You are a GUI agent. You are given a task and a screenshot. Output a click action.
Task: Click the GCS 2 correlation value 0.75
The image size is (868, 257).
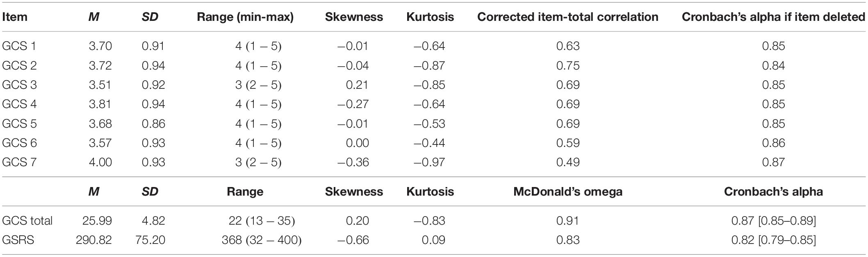coord(568,65)
